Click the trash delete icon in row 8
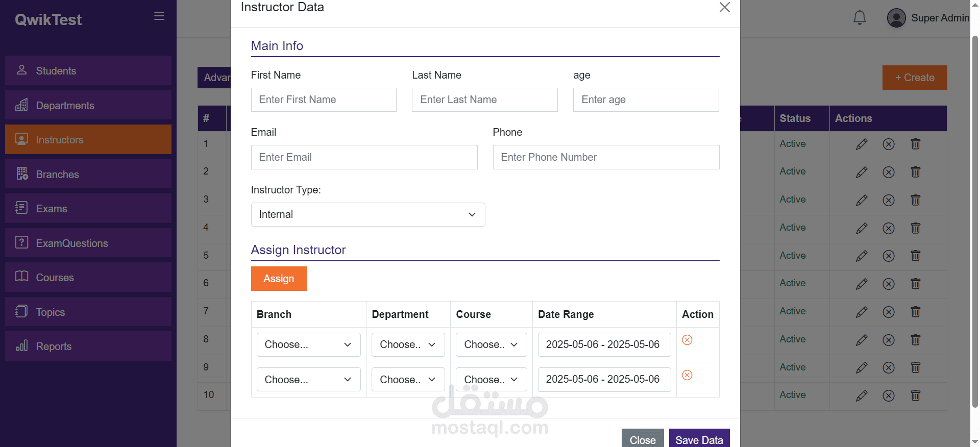Screen dimensions: 980x447 coord(916,340)
